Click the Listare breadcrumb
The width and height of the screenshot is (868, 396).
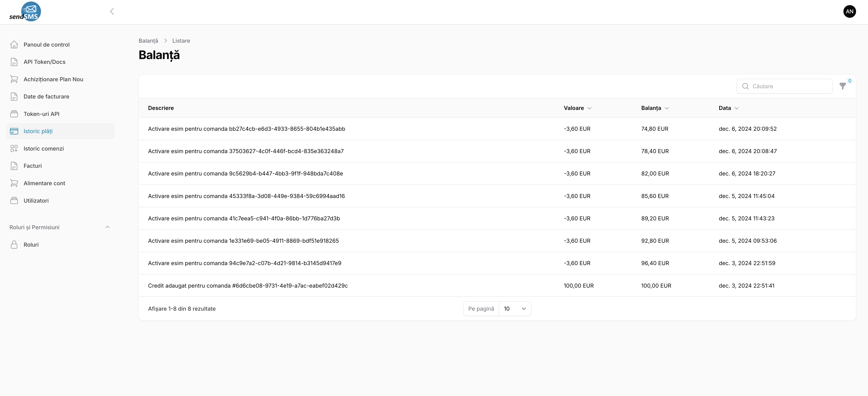[181, 41]
